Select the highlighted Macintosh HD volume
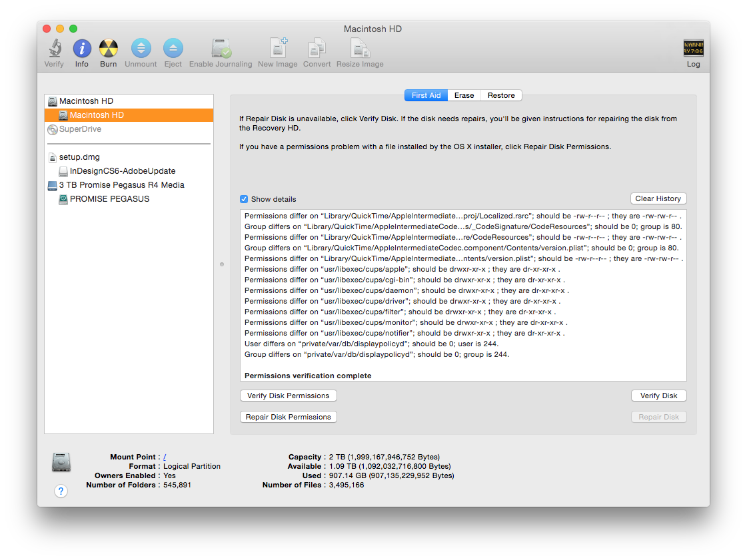 point(129,115)
